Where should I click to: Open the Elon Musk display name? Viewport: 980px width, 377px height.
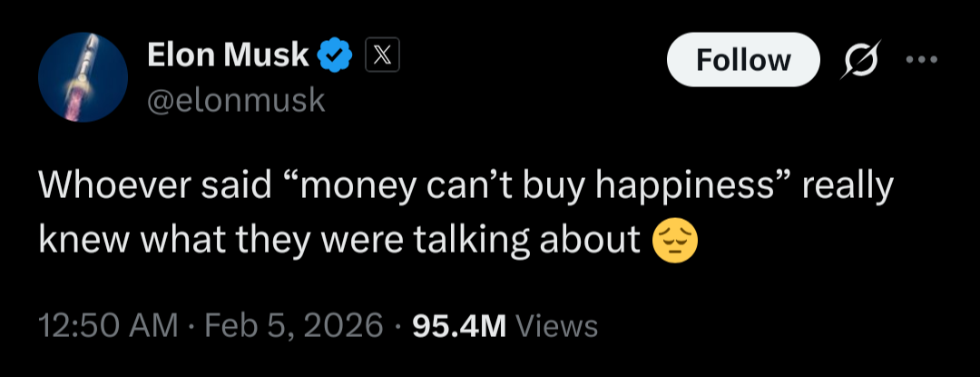click(x=227, y=56)
